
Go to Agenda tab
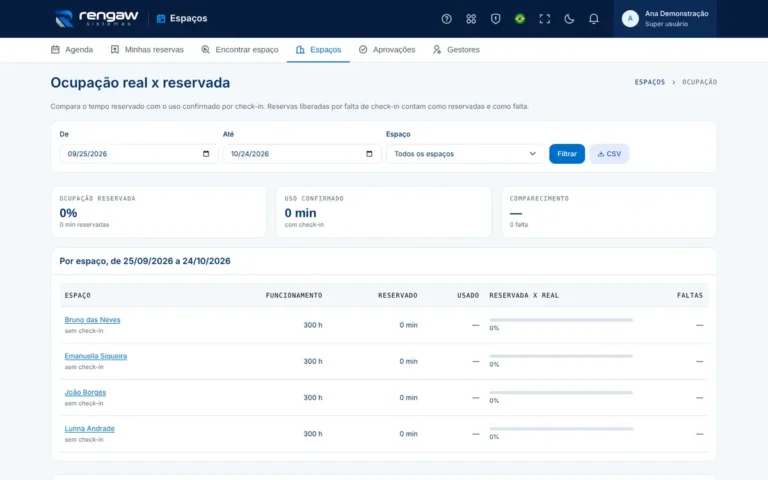pos(72,49)
